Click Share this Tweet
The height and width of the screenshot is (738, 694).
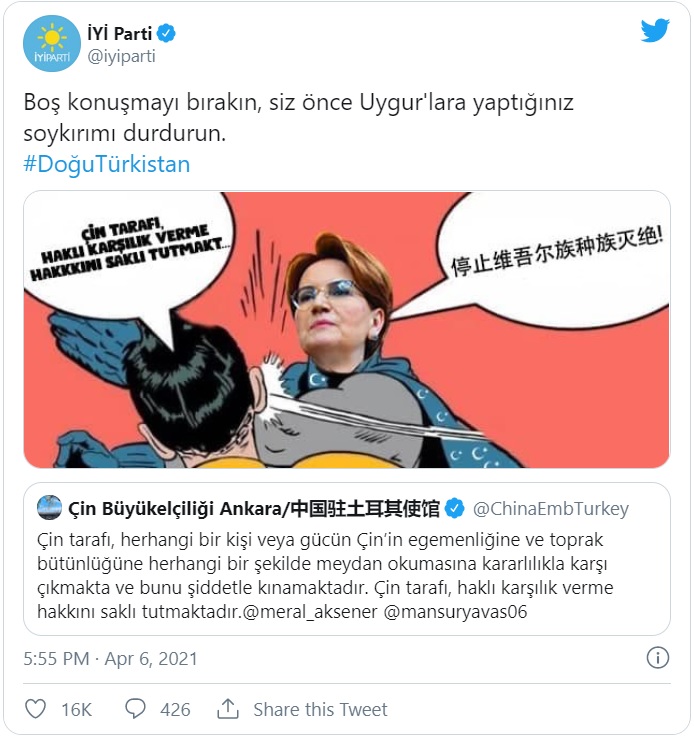320,709
